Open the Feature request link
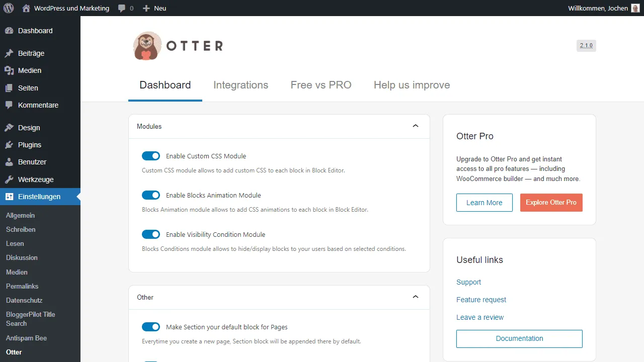Viewport: 644px width, 362px height. pyautogui.click(x=481, y=300)
